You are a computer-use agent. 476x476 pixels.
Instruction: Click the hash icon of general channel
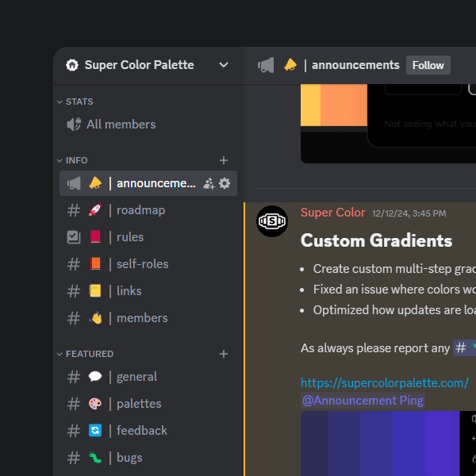74,377
